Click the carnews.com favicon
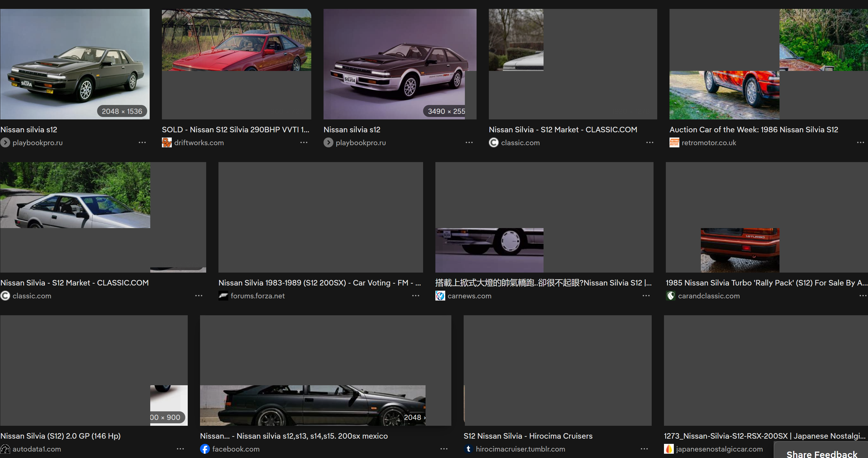Image resolution: width=868 pixels, height=458 pixels. pos(440,296)
